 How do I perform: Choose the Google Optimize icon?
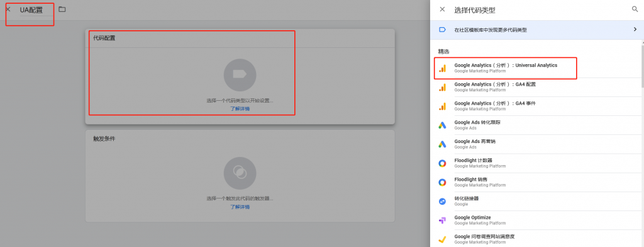[x=442, y=221]
